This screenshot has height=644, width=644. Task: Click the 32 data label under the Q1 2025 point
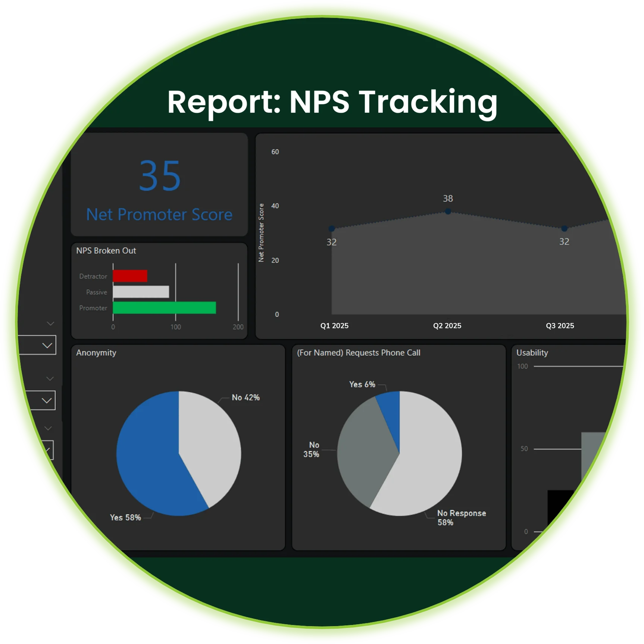click(332, 243)
